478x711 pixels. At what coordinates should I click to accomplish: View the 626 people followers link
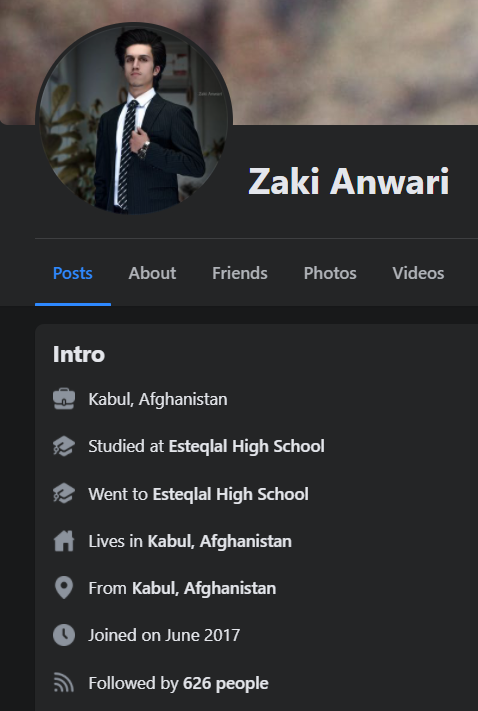click(x=225, y=683)
